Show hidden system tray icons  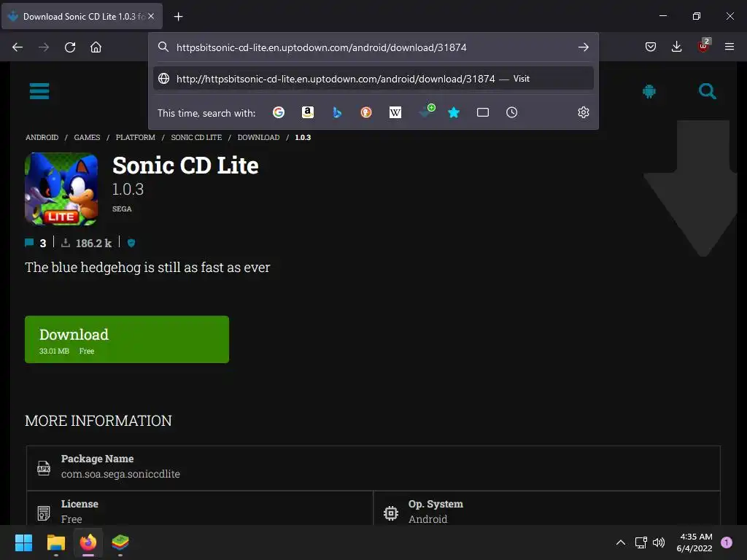(x=620, y=542)
